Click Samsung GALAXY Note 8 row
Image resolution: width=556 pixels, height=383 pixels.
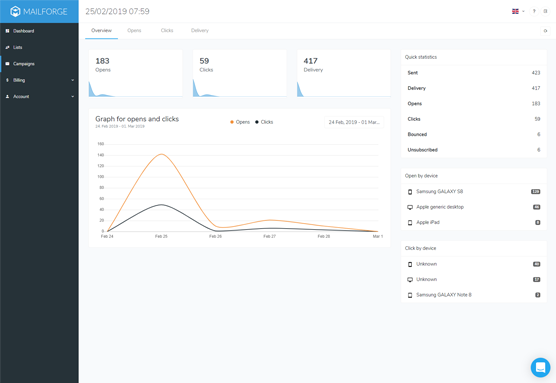[x=474, y=295]
